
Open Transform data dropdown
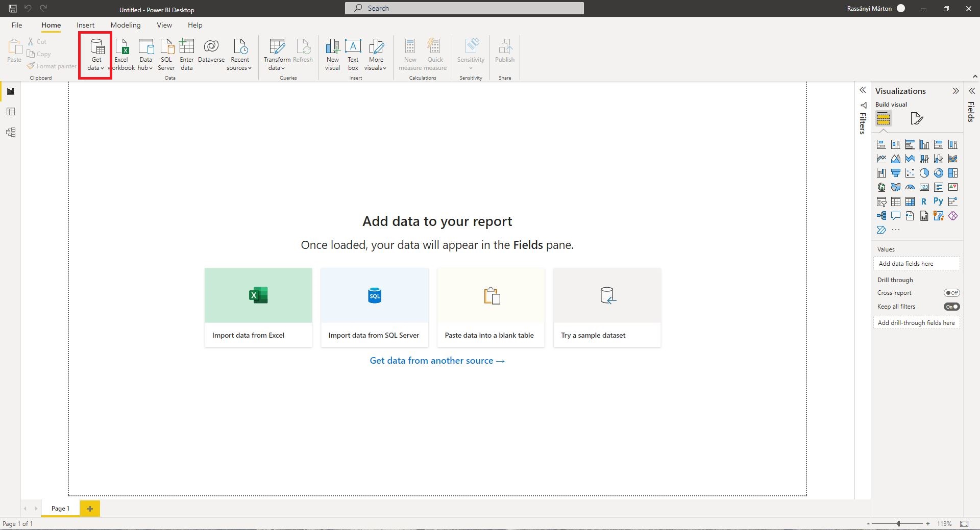pyautogui.click(x=277, y=54)
